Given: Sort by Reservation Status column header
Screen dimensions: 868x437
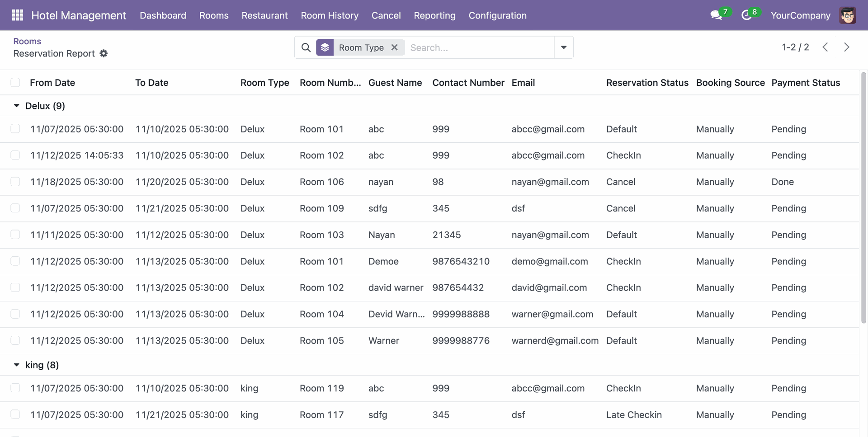Looking at the screenshot, I should point(647,83).
